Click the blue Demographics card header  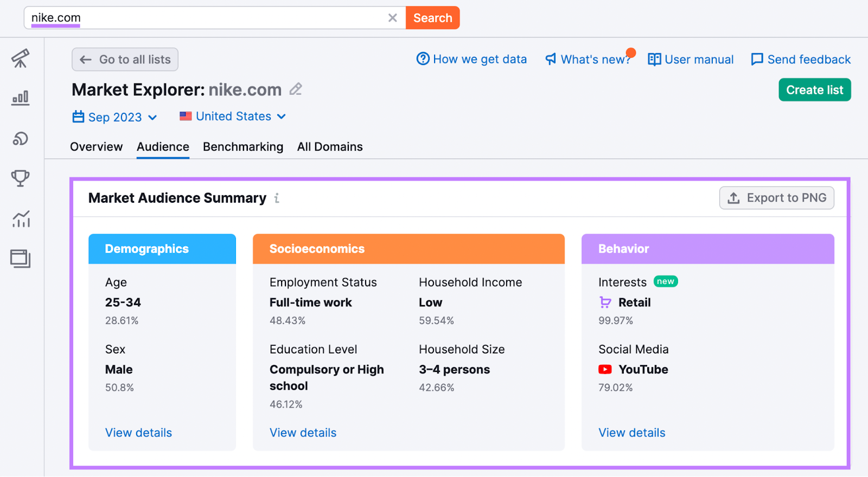pos(162,249)
